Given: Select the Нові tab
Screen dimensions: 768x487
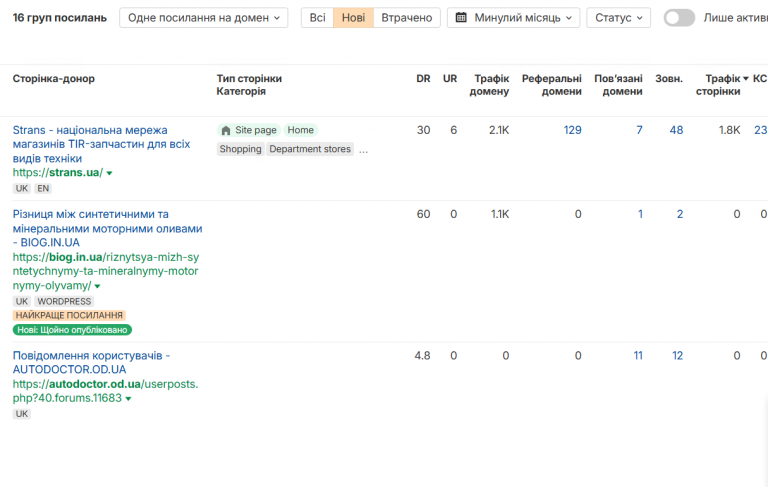Looking at the screenshot, I should (353, 18).
